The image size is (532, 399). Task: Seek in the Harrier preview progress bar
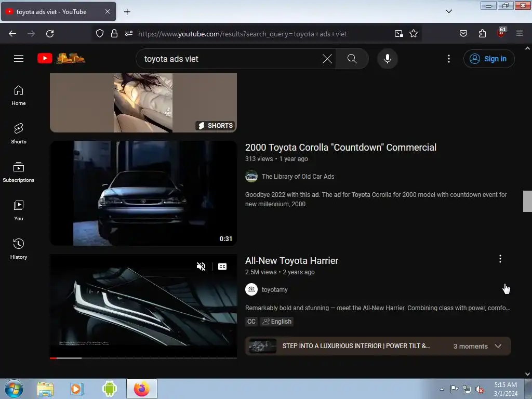(143, 358)
